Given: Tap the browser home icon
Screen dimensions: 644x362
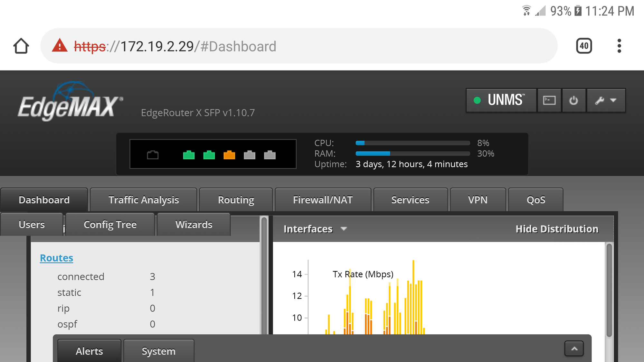Looking at the screenshot, I should click(x=21, y=46).
